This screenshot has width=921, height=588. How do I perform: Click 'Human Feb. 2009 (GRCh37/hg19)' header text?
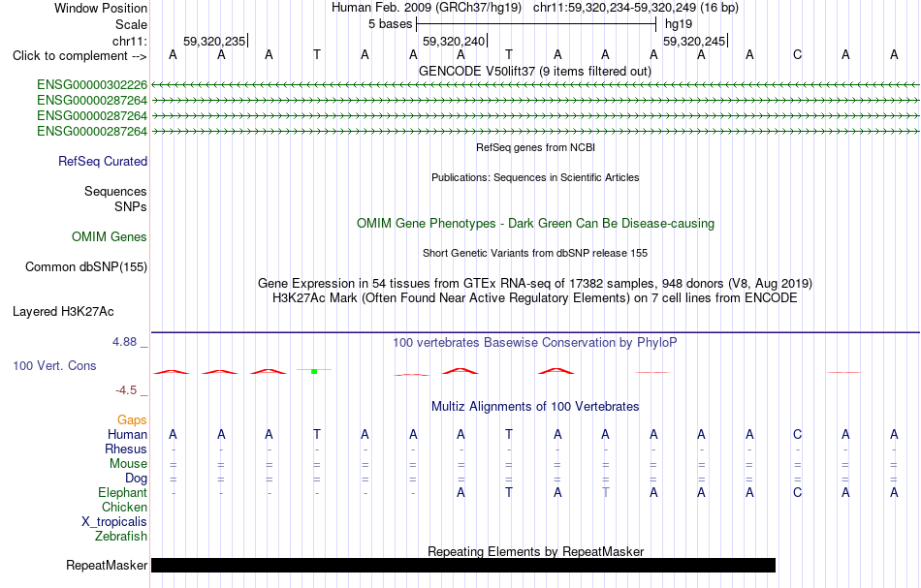click(426, 8)
